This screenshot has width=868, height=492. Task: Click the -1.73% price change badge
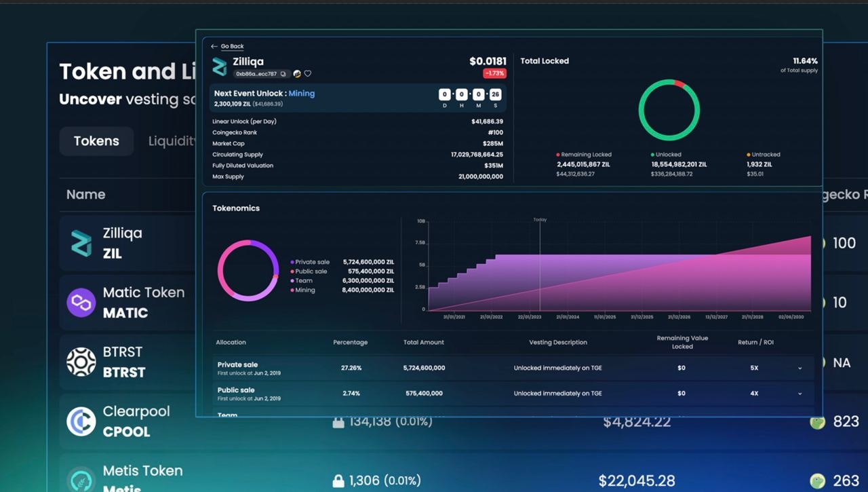494,73
